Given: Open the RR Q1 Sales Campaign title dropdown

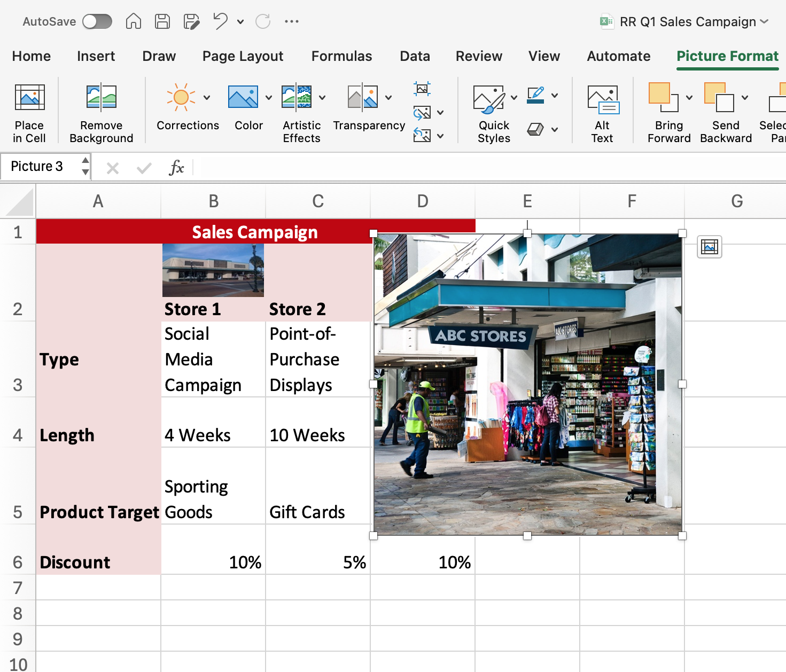Looking at the screenshot, I should (x=764, y=21).
